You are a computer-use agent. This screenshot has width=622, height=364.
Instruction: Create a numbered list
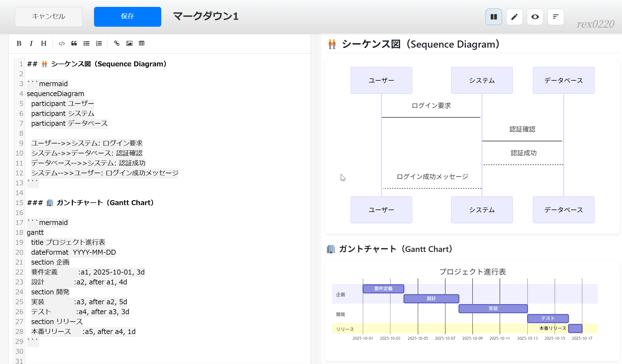99,44
